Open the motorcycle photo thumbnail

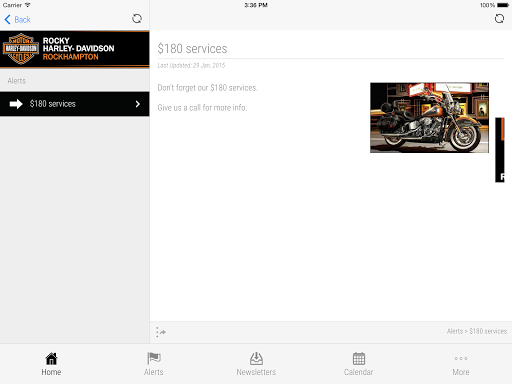coord(429,118)
